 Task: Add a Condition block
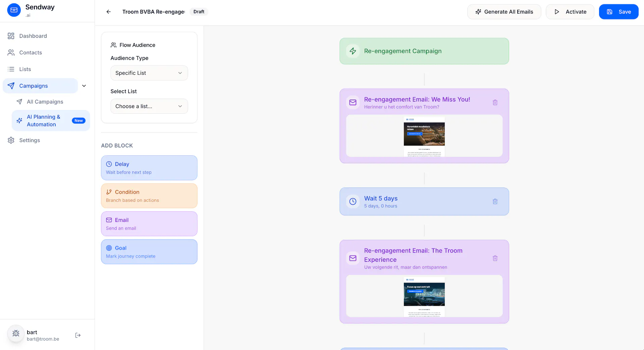click(149, 196)
